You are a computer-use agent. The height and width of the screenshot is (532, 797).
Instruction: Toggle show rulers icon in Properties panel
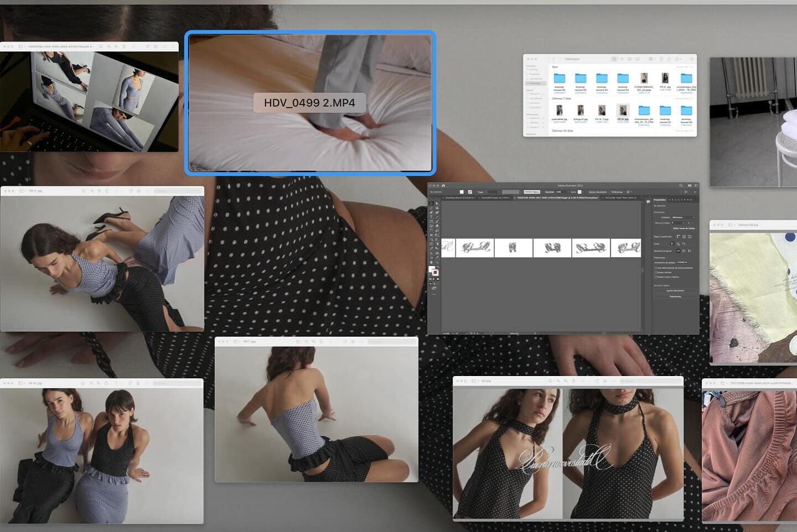pyautogui.click(x=679, y=237)
